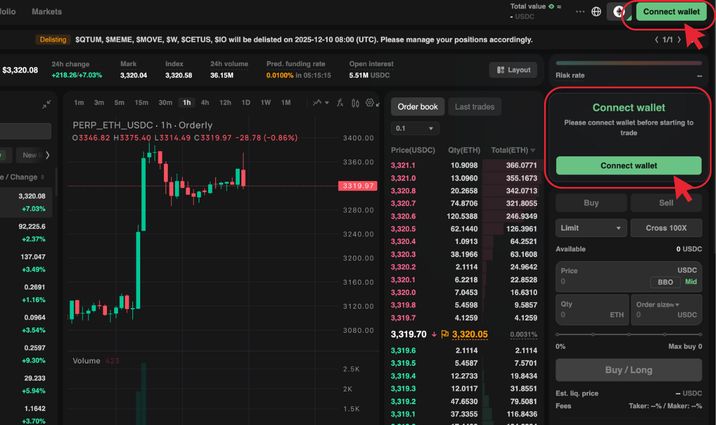716x425 pixels.
Task: Click the line display chart icon
Action: (x=319, y=102)
